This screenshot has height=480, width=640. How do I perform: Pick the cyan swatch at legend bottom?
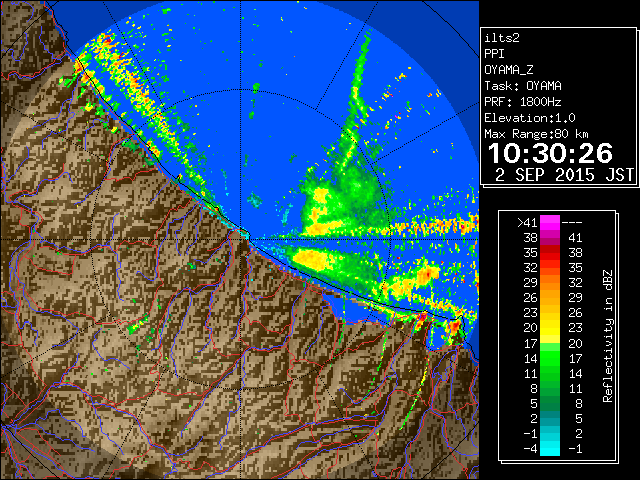(x=550, y=448)
